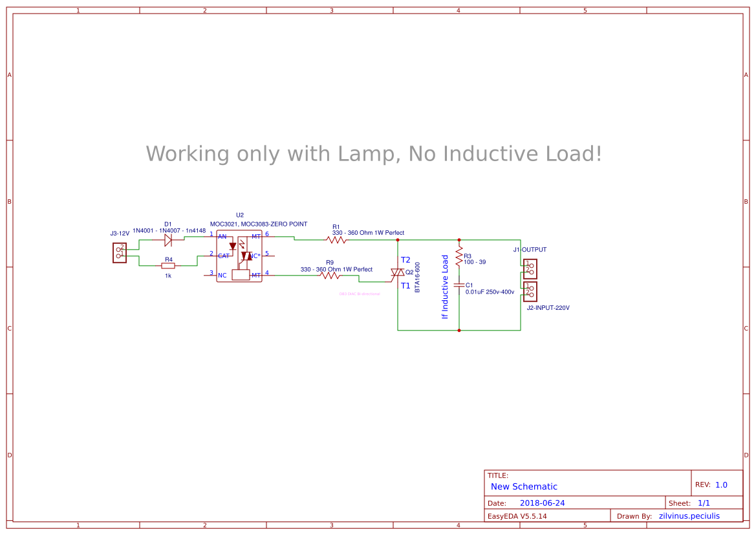Select resistor R9 below R1
Image resolution: width=756 pixels, height=535 pixels.
tap(330, 274)
